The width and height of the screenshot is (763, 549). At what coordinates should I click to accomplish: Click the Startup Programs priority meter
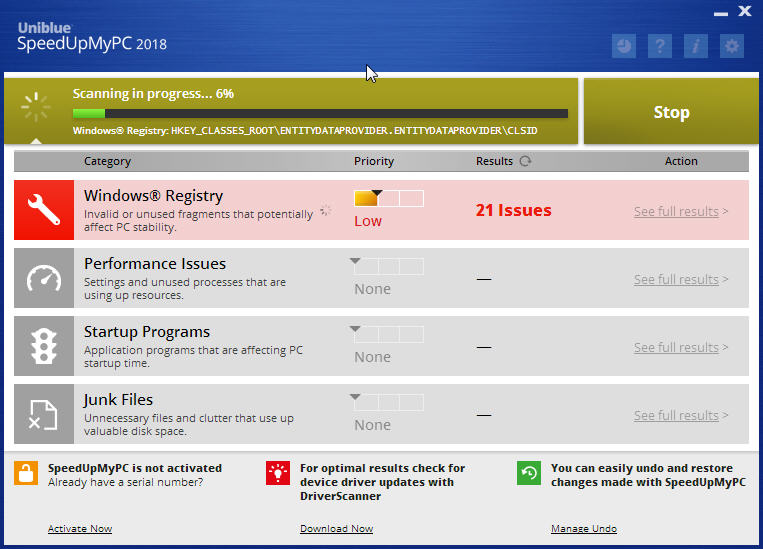point(387,334)
